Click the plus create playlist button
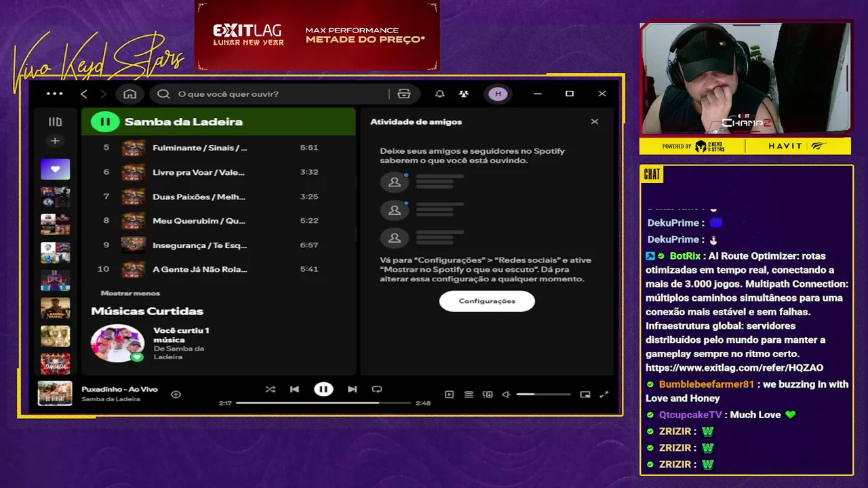Screen dimensions: 868x488 (55, 141)
